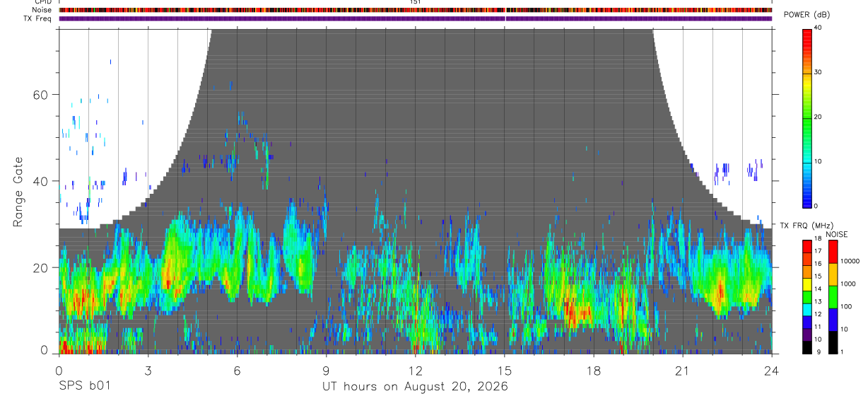Click the TX FRQ (MHz) color legend
Image resolution: width=868 pixels, height=401 pixels.
coord(807,296)
